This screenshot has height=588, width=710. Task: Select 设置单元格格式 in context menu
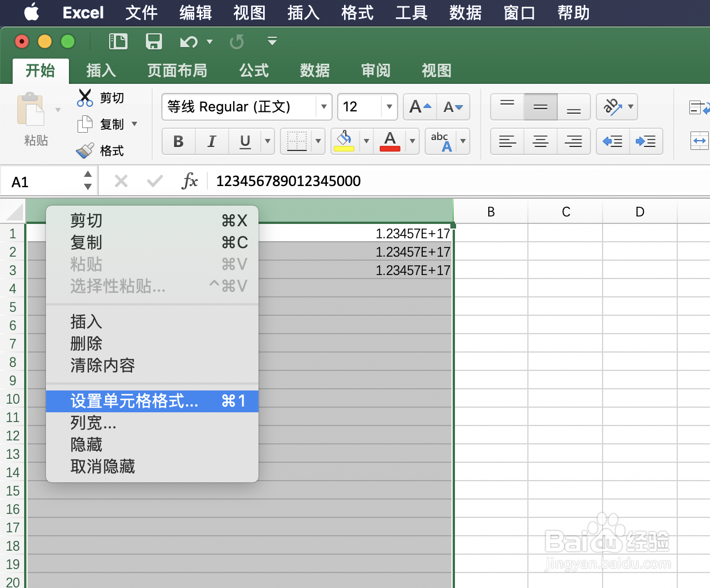152,401
